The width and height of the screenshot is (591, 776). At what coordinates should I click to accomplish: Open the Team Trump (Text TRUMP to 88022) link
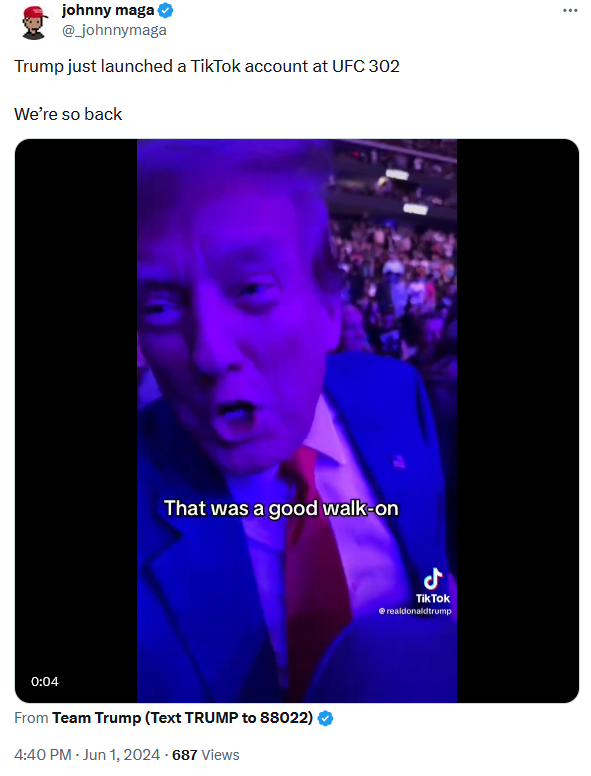tap(183, 718)
